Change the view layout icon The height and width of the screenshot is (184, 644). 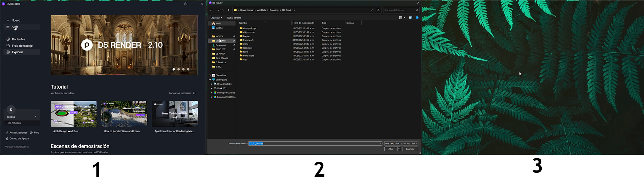click(x=401, y=18)
